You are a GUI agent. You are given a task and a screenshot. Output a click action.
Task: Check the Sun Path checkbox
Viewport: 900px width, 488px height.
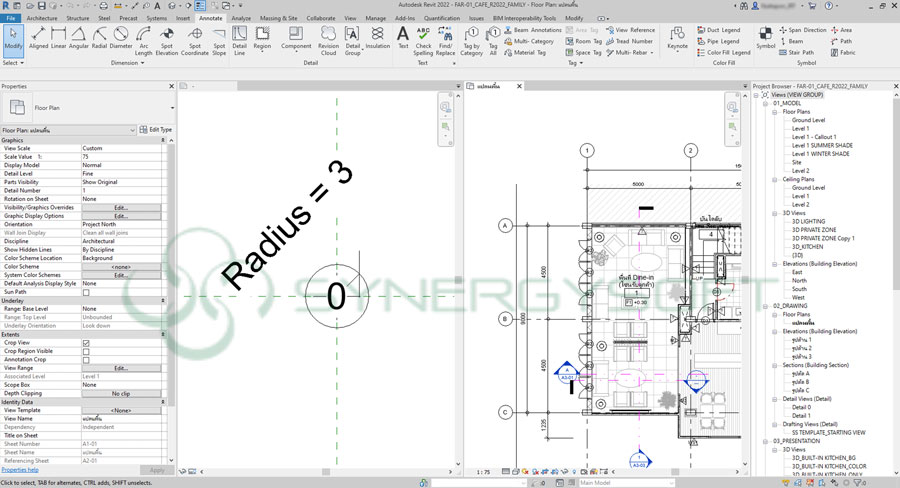(x=86, y=292)
